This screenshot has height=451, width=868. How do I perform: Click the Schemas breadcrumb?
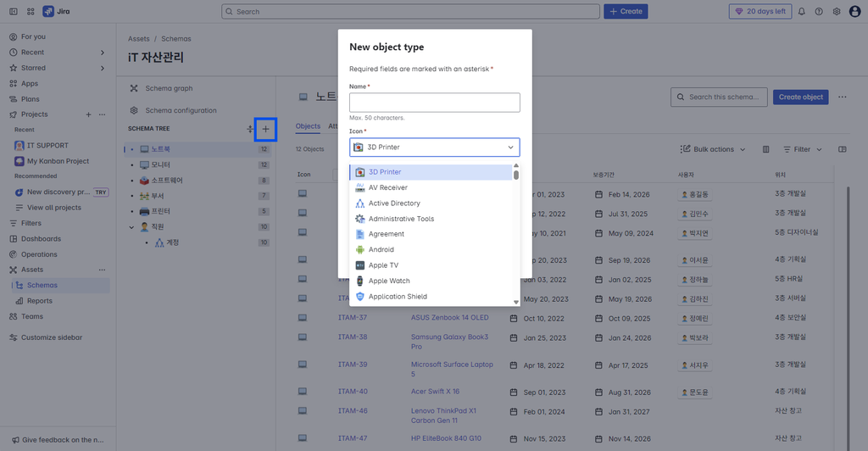[176, 39]
